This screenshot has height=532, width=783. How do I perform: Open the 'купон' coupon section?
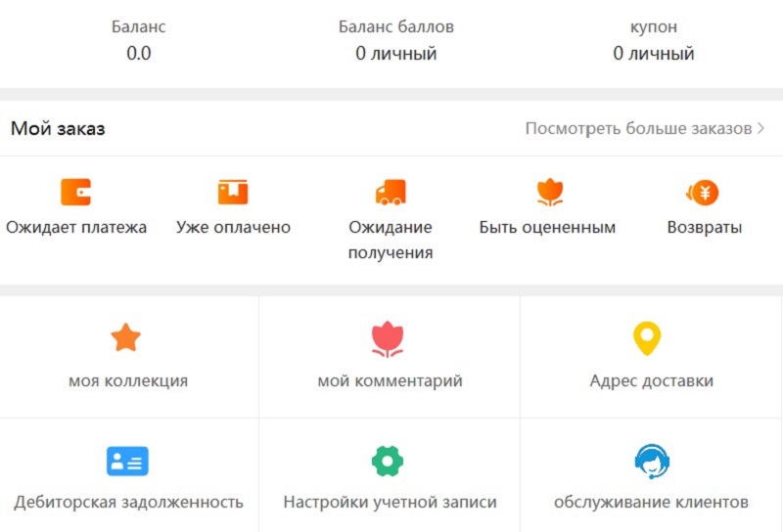coord(654,41)
